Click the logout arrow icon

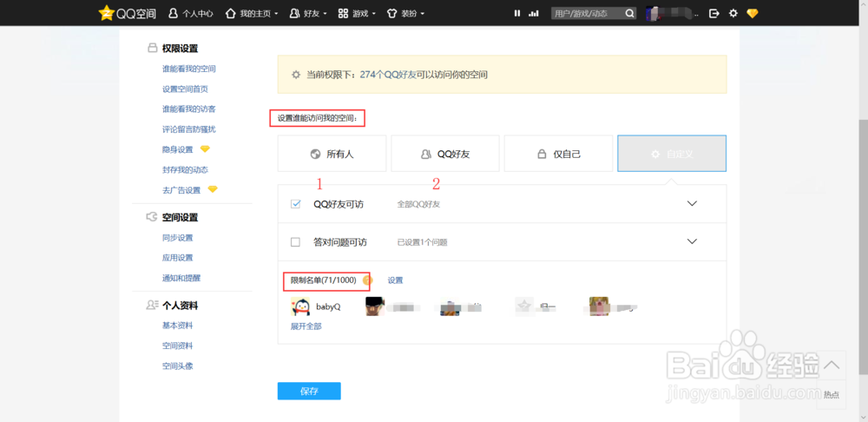point(714,13)
